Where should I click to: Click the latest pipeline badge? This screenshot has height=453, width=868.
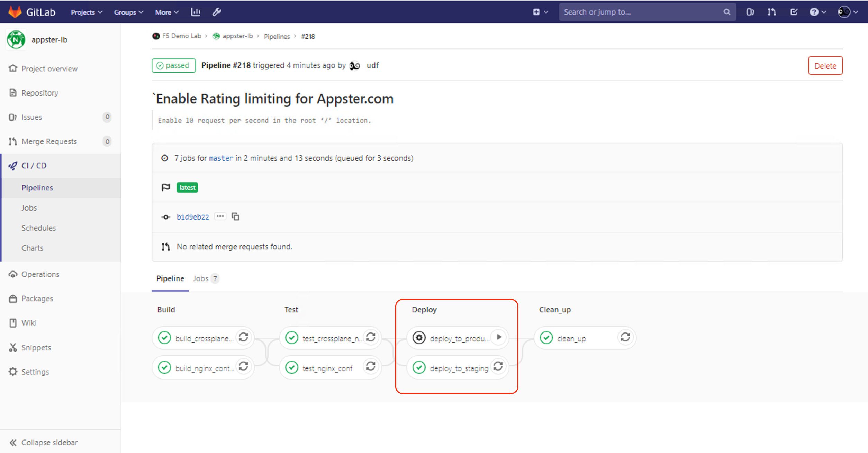coord(187,187)
